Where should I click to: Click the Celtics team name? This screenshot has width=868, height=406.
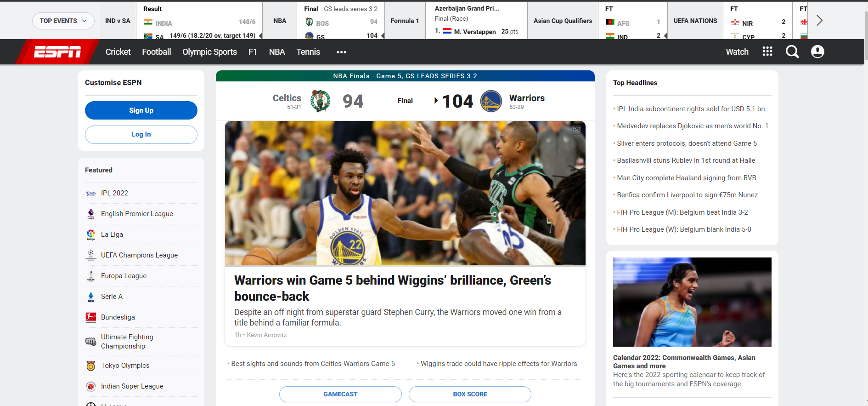tap(287, 98)
